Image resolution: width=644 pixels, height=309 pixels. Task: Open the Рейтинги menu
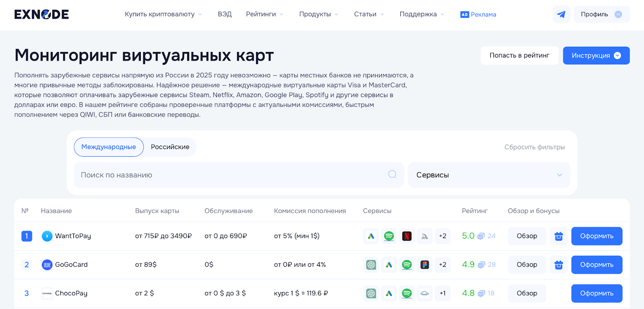click(264, 15)
